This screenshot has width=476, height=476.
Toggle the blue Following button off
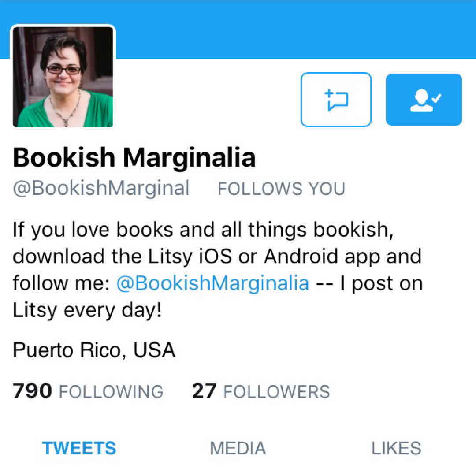tap(424, 100)
